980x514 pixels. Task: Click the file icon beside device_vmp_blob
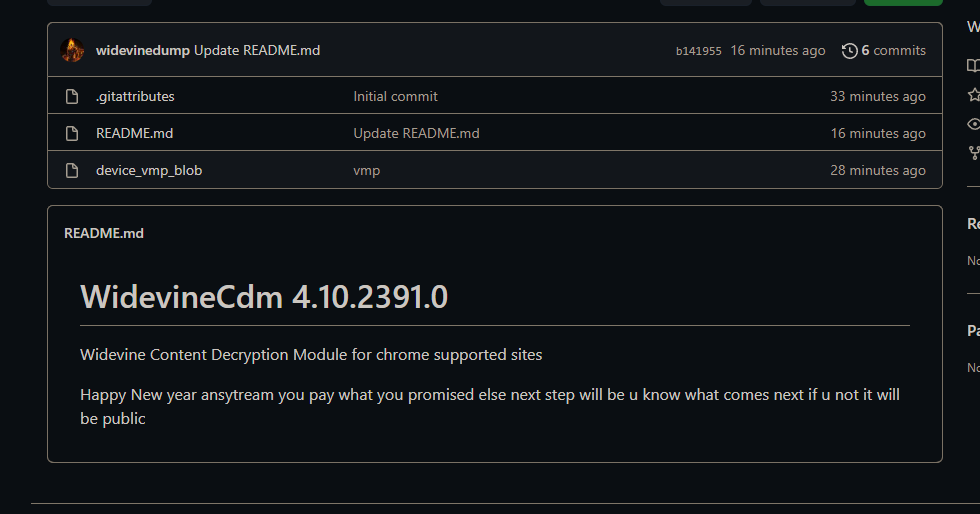coord(72,171)
